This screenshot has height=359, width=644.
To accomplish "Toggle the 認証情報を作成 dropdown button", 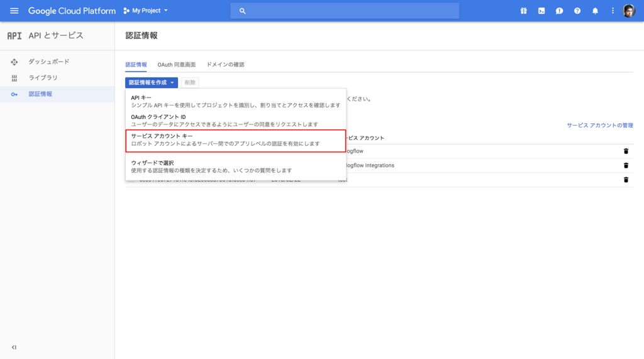I will click(152, 82).
